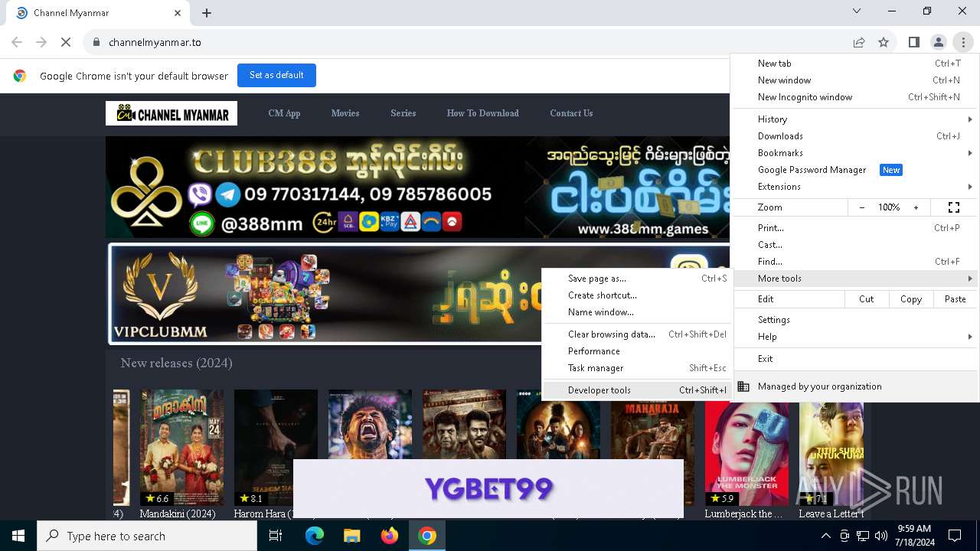The width and height of the screenshot is (980, 551).
Task: Open the profile avatar icon
Action: pos(938,42)
